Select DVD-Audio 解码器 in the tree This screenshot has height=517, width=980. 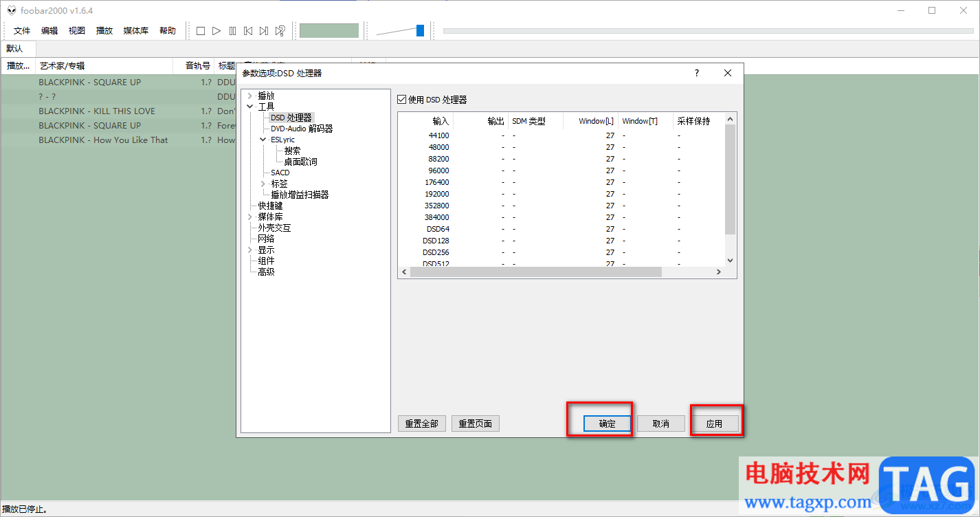pos(302,129)
